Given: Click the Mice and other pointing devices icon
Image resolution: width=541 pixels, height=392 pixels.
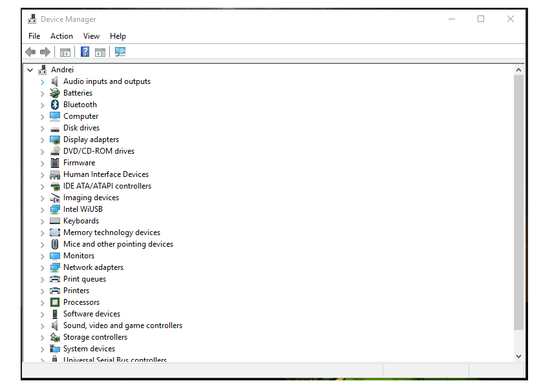Looking at the screenshot, I should click(x=55, y=244).
